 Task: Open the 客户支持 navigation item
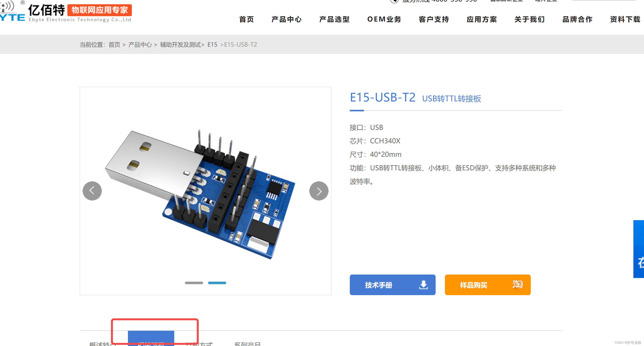pos(434,19)
